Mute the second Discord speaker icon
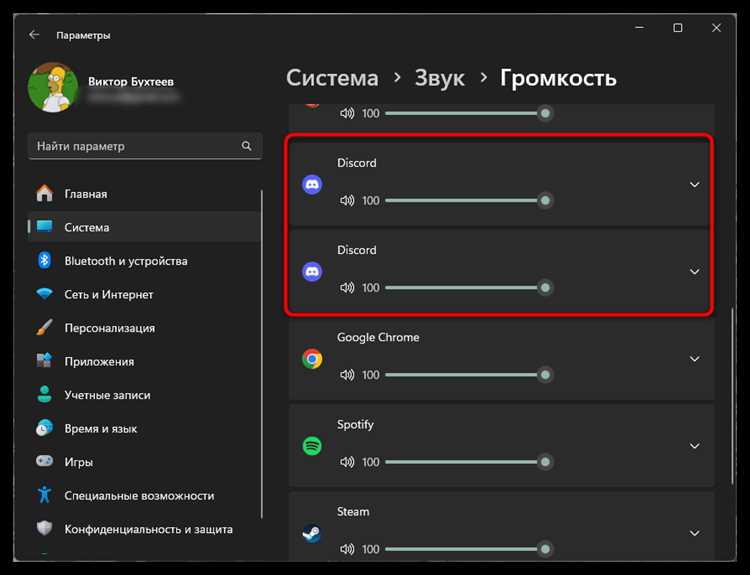 tap(347, 288)
